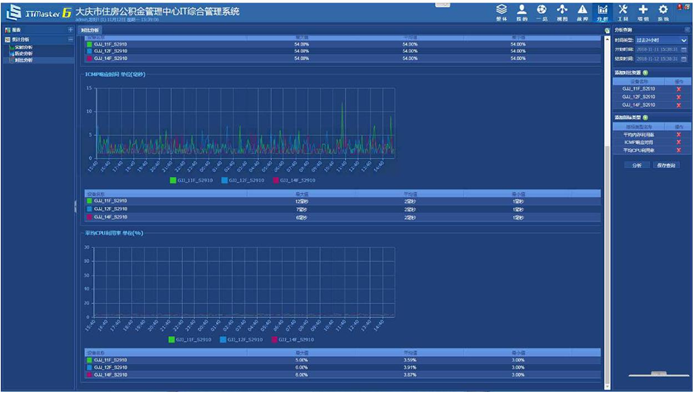Click the Analyze button in query panel

(x=636, y=165)
